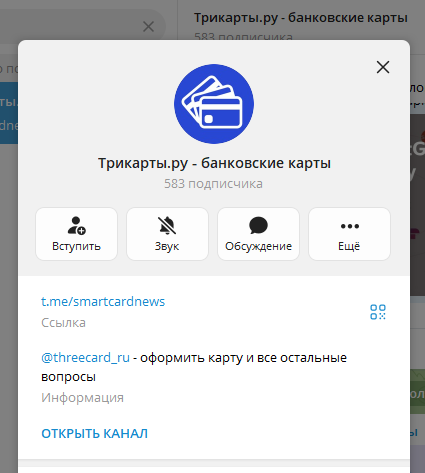Viewport: 425px width, 473px height.
Task: Expand the Ещё three-dots menu
Action: [x=349, y=234]
